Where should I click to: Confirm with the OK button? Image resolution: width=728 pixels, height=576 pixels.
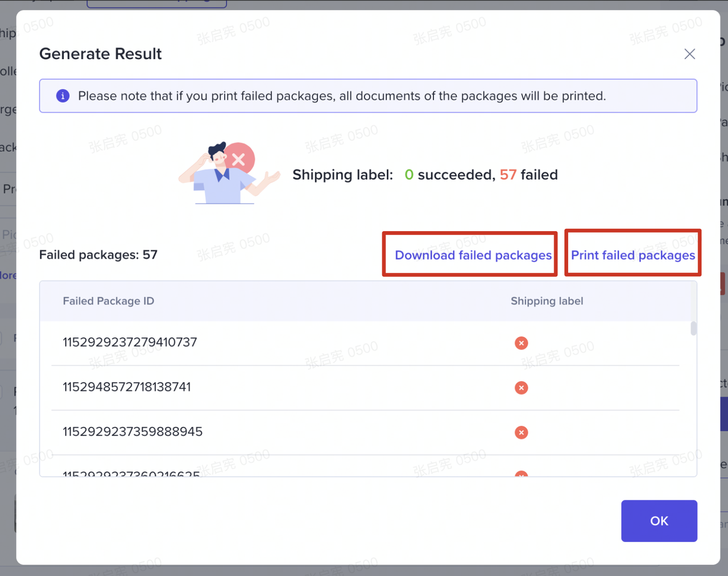659,521
